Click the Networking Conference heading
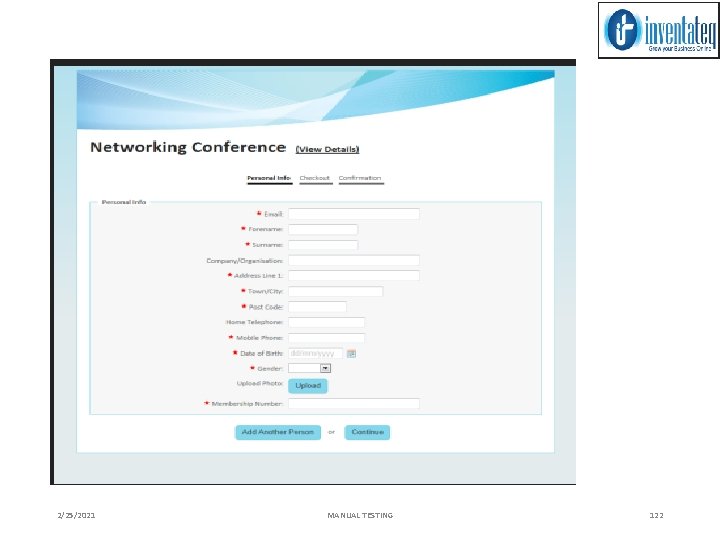Viewport: 720px width, 540px height. click(x=188, y=147)
